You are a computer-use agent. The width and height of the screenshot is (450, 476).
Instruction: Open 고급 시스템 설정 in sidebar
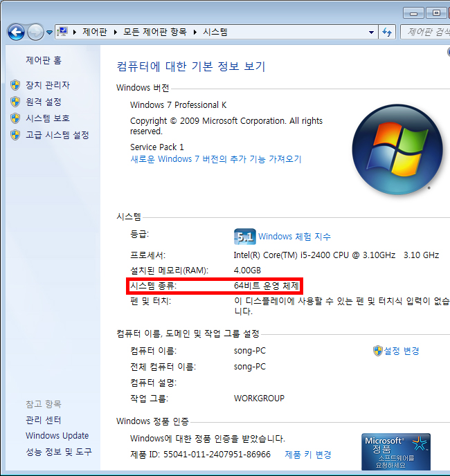(57, 135)
